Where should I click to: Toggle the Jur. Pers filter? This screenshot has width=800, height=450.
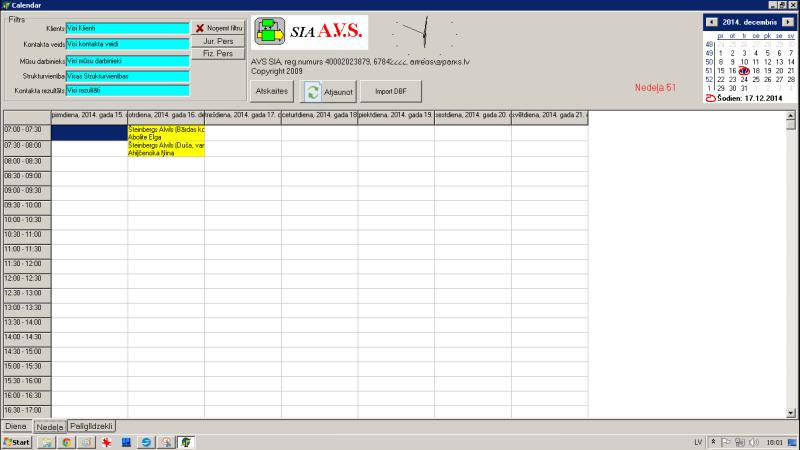218,42
